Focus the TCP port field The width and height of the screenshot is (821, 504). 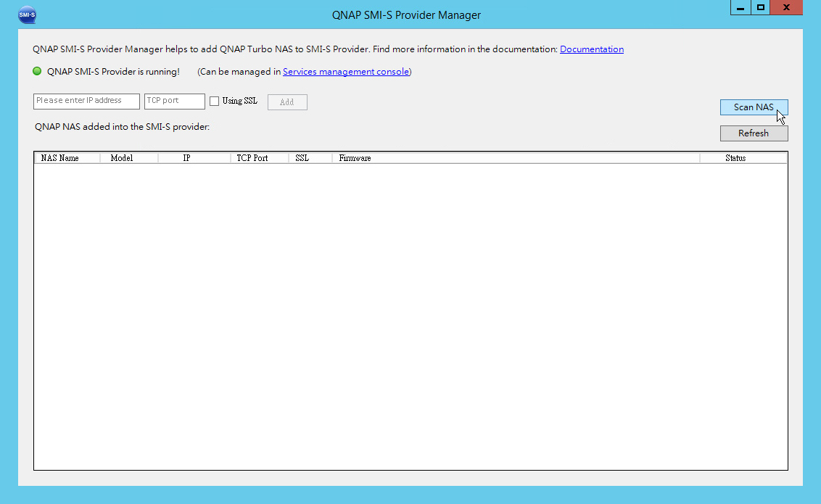coord(174,101)
